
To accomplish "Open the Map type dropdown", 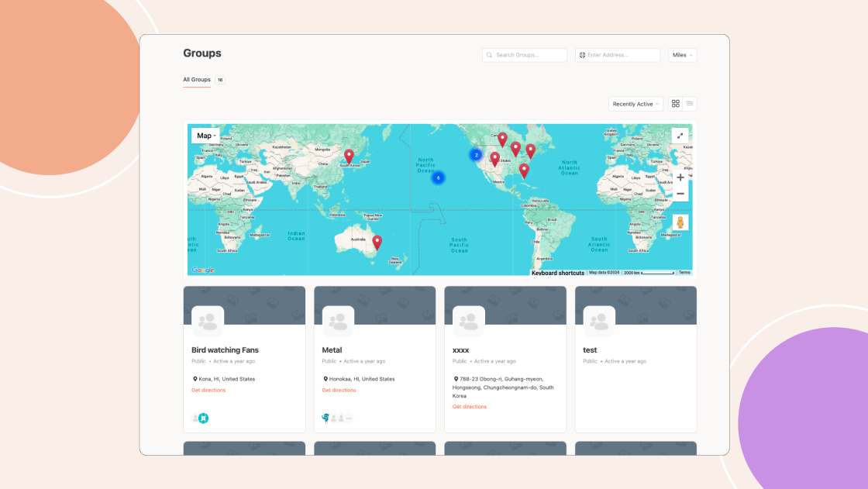I will click(x=206, y=136).
